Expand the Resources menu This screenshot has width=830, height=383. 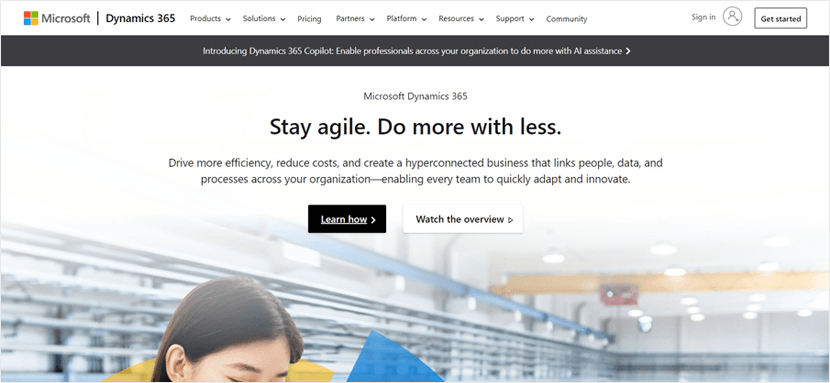(x=461, y=19)
